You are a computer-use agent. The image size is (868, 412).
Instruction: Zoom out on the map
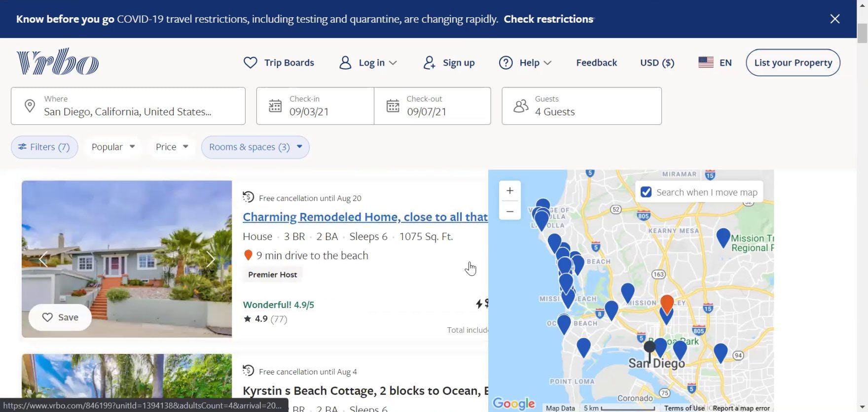[510, 211]
